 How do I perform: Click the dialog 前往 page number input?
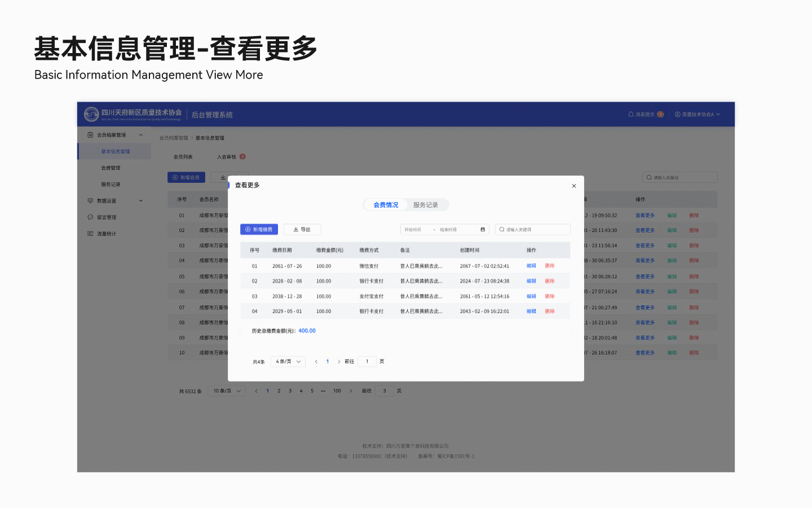pyautogui.click(x=367, y=362)
